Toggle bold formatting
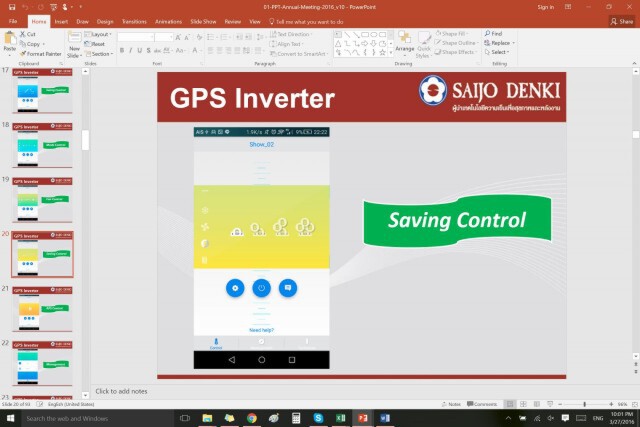Viewport: 640px width, 427px height. [x=122, y=50]
